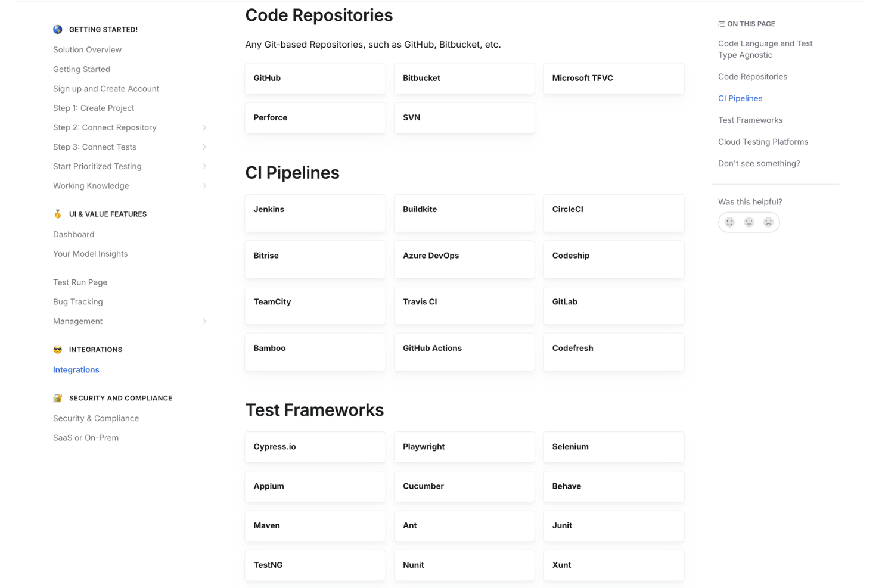Open Your Model Insights page

point(90,254)
